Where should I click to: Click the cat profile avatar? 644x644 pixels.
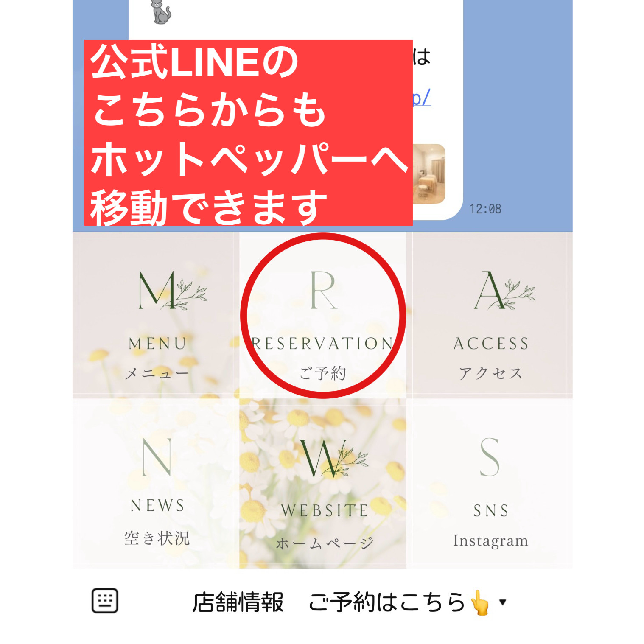tap(161, 12)
